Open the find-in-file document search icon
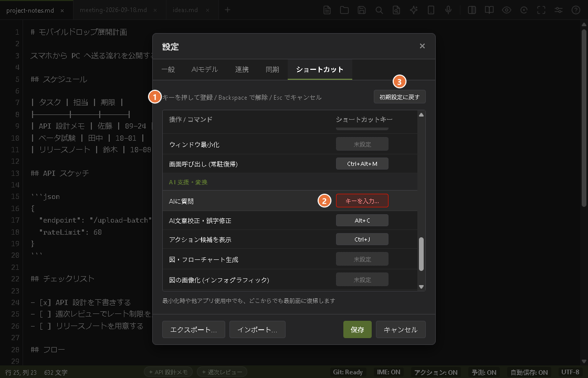588x378 pixels. click(396, 10)
